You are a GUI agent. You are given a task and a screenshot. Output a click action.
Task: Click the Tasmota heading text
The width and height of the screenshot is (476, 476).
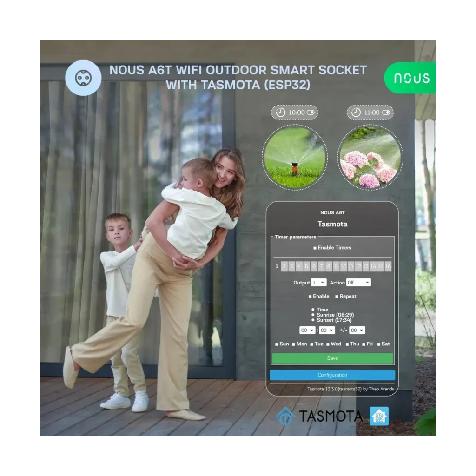332,224
